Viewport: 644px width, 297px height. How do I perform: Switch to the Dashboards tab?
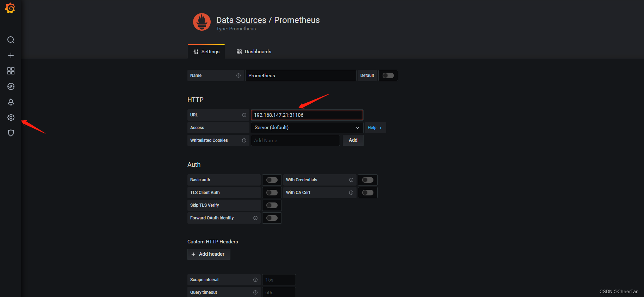click(254, 51)
